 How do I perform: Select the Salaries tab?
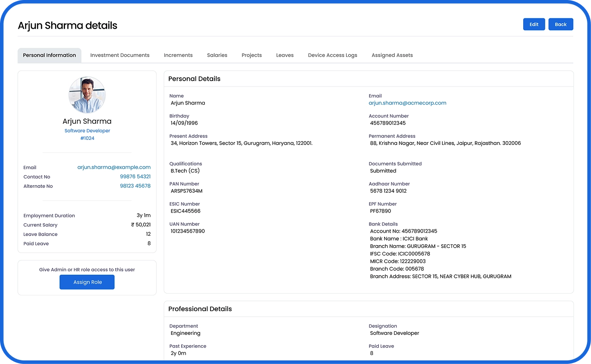click(x=217, y=55)
